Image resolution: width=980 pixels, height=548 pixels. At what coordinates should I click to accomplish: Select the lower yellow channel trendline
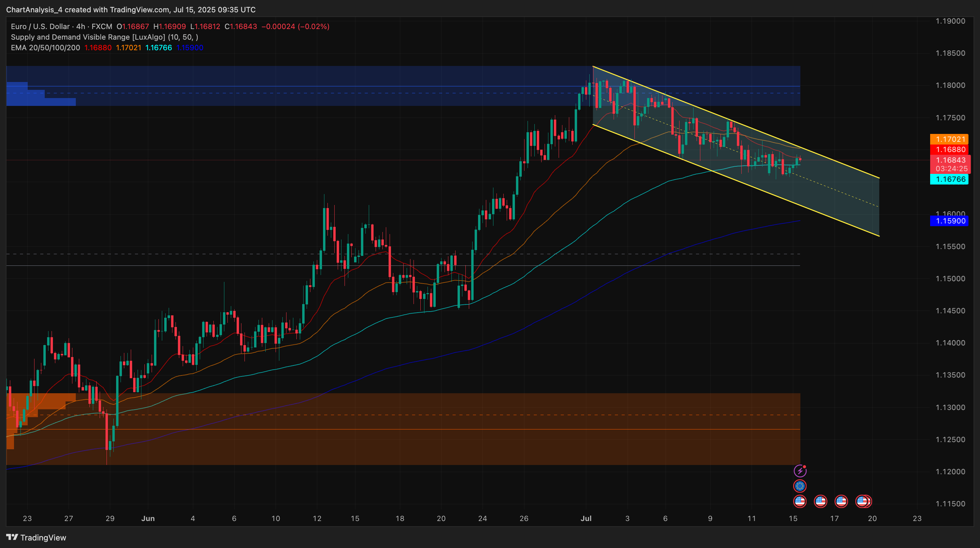tap(736, 181)
